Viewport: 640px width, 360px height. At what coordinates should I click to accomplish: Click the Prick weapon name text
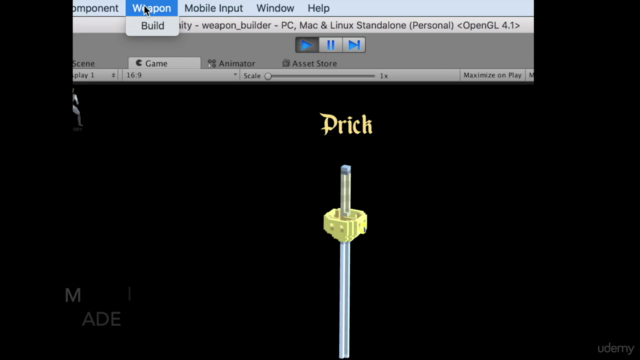[x=346, y=124]
